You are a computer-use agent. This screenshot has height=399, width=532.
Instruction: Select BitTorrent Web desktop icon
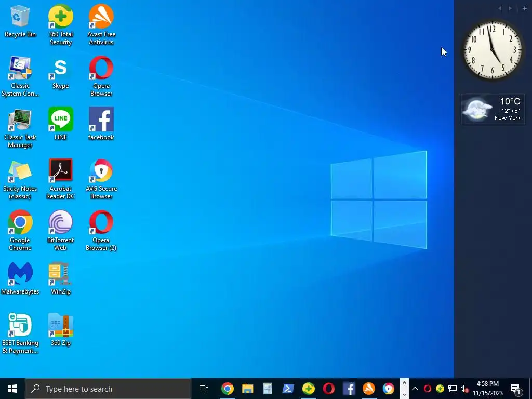(60, 231)
